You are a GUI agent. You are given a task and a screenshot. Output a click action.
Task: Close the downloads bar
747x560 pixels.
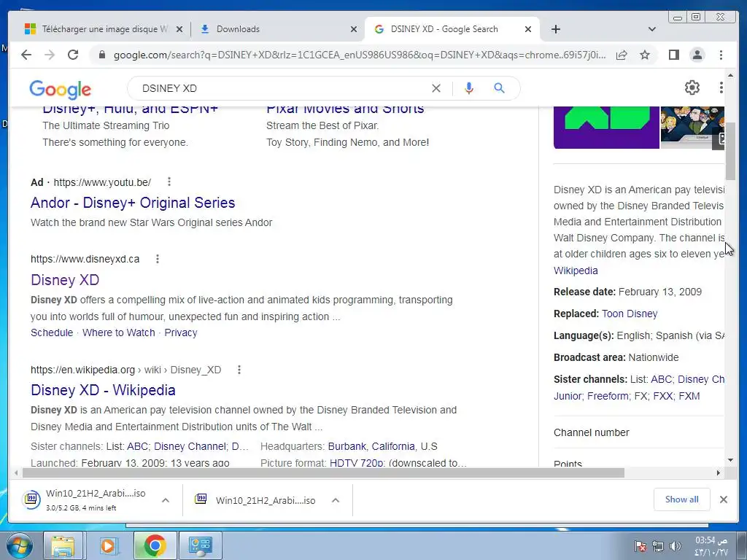click(x=723, y=499)
